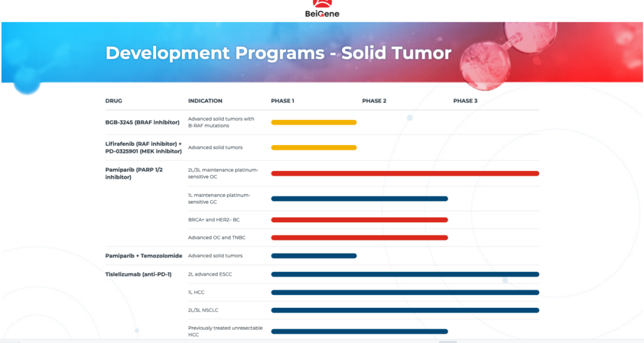Click red phase 3 bar for platinum-sensitive OC

point(405,173)
